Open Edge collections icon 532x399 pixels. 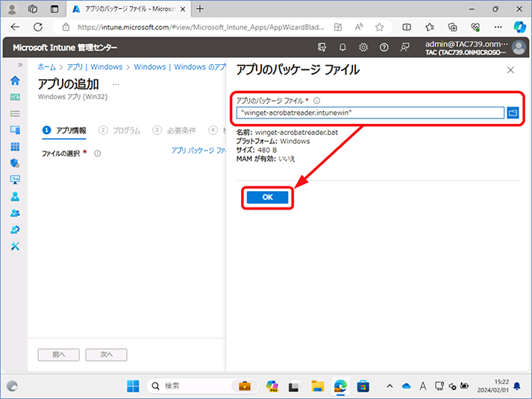(453, 27)
